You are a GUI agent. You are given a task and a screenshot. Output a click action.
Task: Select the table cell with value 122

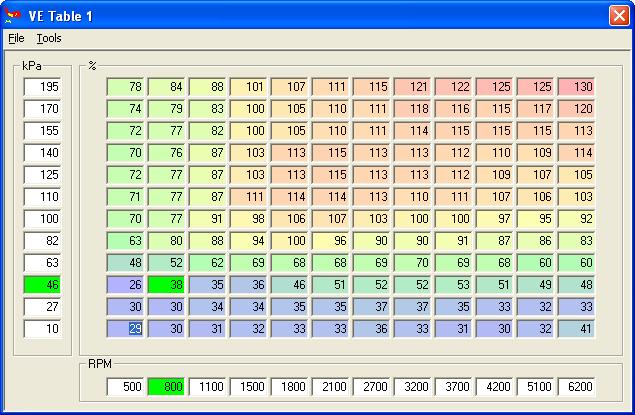(x=454, y=87)
